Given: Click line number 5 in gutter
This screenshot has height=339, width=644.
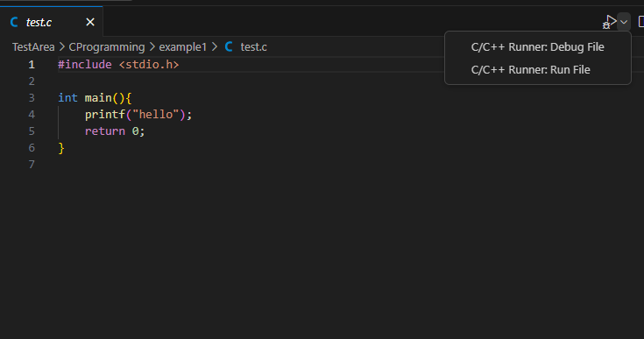Looking at the screenshot, I should point(32,131).
